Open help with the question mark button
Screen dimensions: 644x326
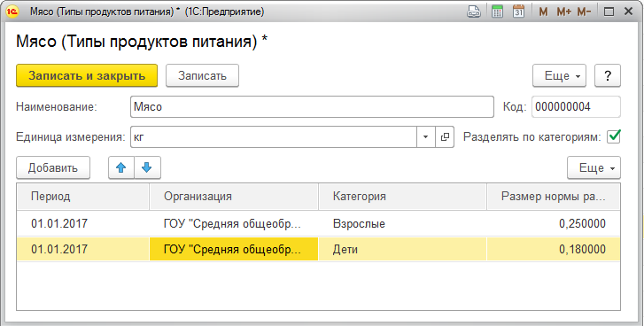[608, 75]
